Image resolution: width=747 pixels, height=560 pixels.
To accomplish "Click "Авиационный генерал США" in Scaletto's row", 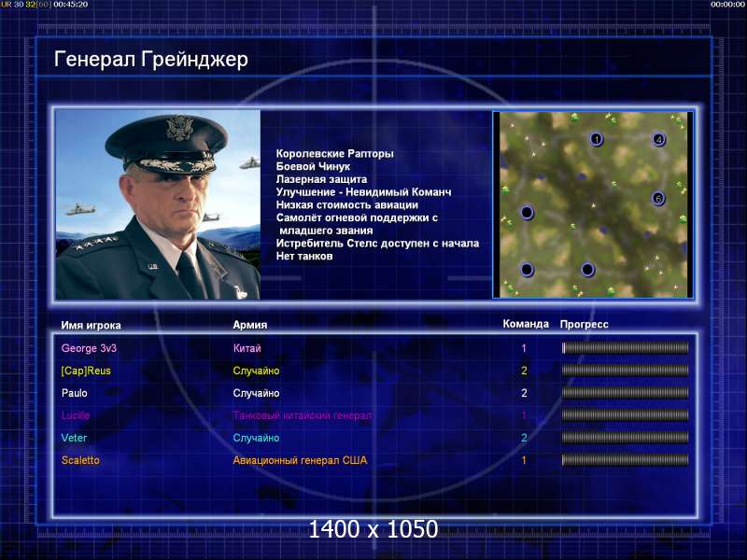I will pyautogui.click(x=300, y=460).
